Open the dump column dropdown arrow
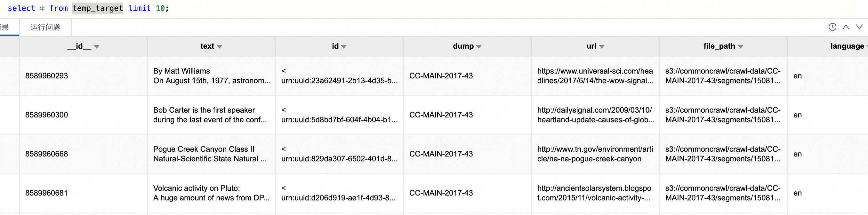The image size is (868, 215). 479,46
